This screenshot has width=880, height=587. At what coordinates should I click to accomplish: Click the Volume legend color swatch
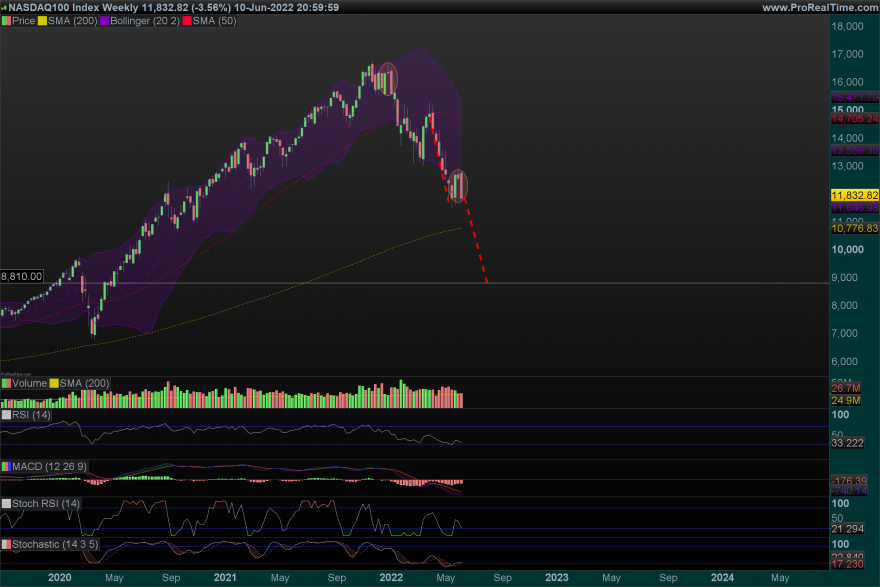(x=6, y=383)
